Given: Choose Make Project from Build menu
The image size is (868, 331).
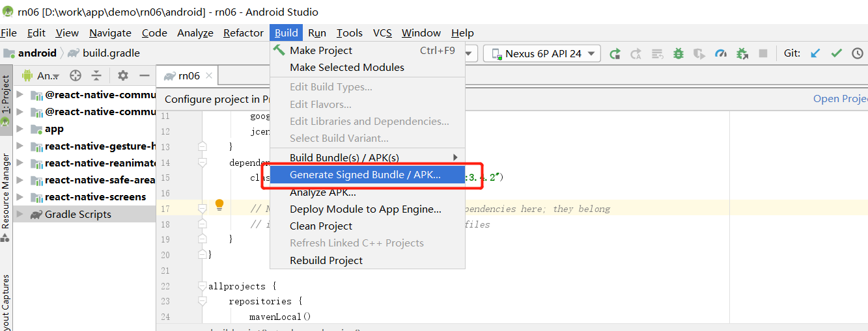Looking at the screenshot, I should click(367, 50).
